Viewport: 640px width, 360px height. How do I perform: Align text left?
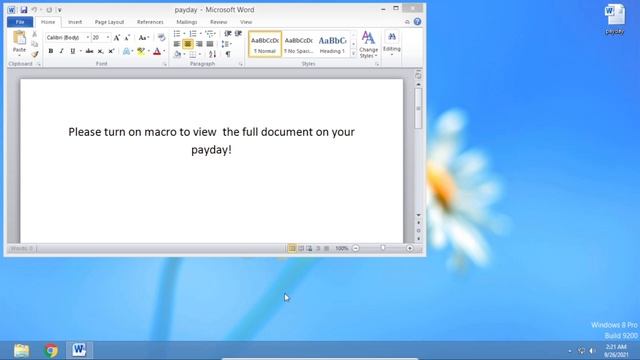(177, 44)
